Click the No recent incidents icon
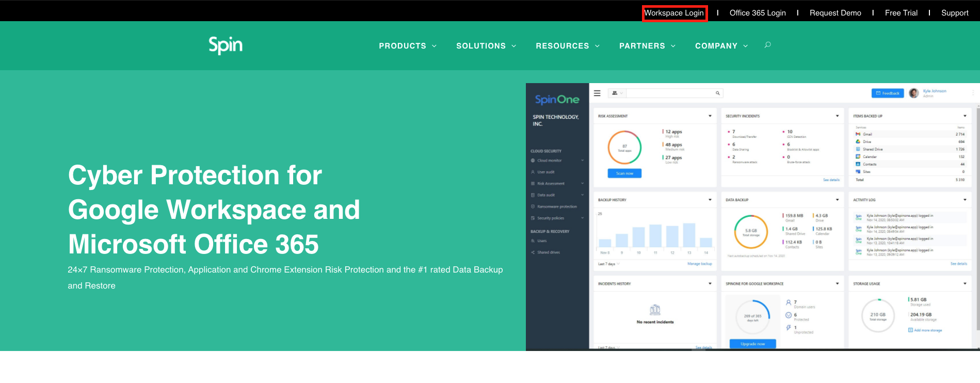The height and width of the screenshot is (383, 980). pos(655,310)
